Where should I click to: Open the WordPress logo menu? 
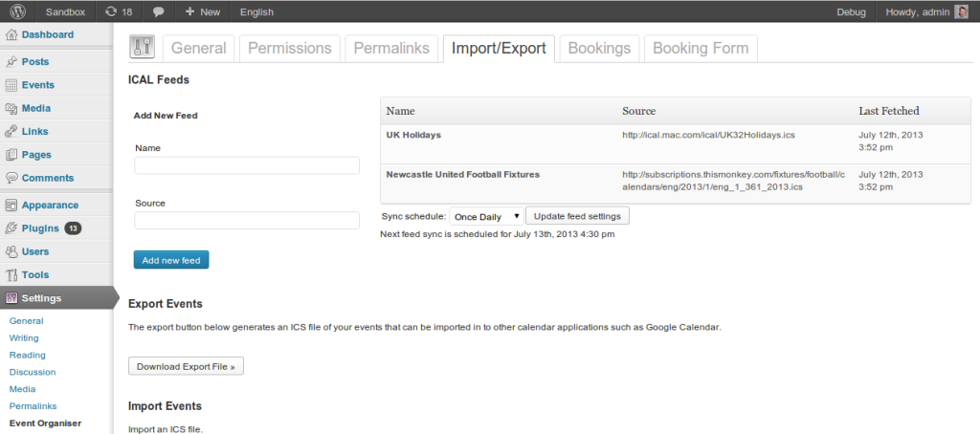(18, 11)
